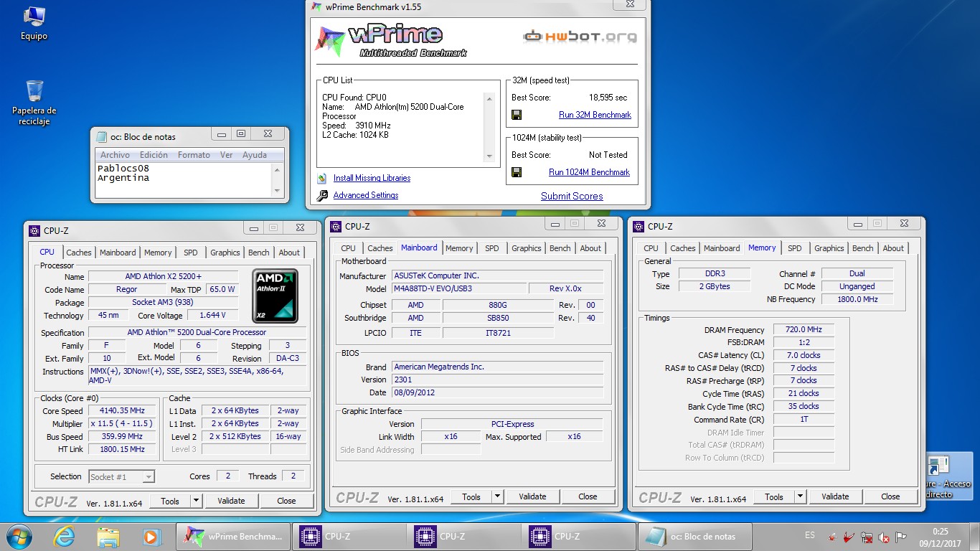Click the hwbot.org logo

(x=579, y=36)
